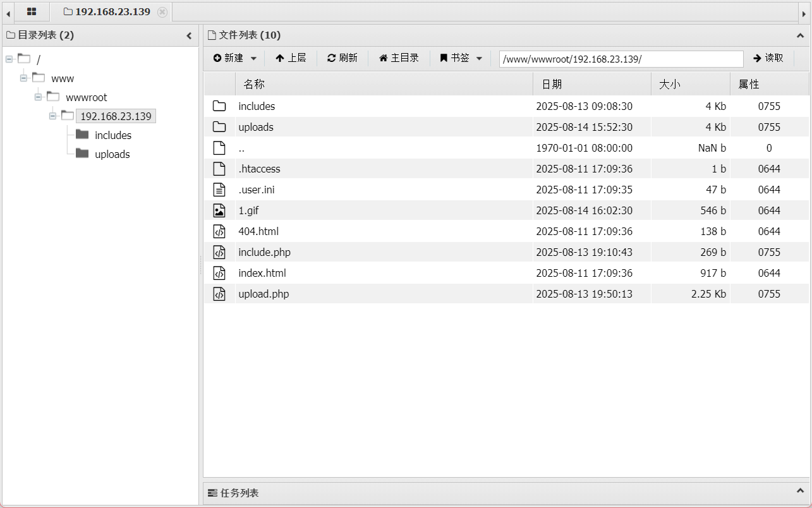Click the blank file icon beside .htaccess
Screen dimensions: 812x508
[x=219, y=168]
